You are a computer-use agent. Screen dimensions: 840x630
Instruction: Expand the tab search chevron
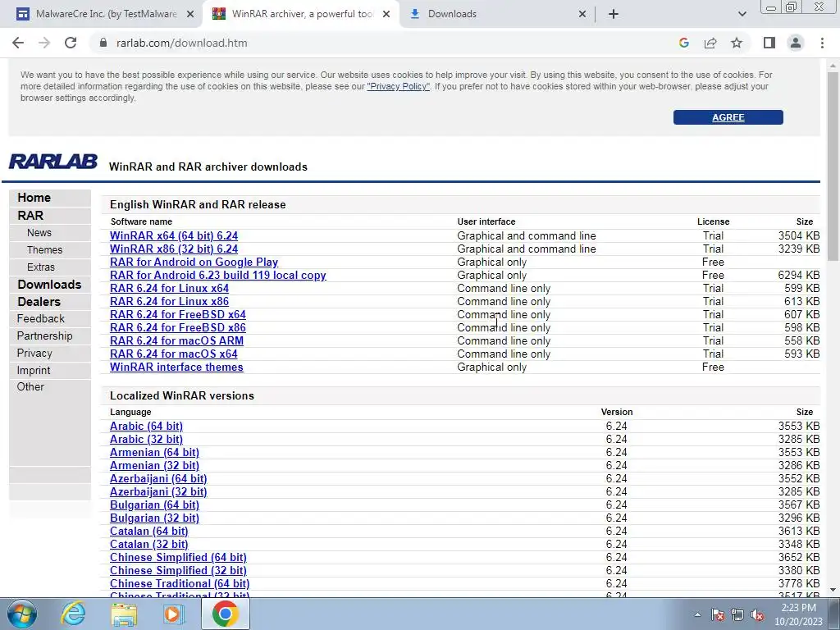point(742,14)
